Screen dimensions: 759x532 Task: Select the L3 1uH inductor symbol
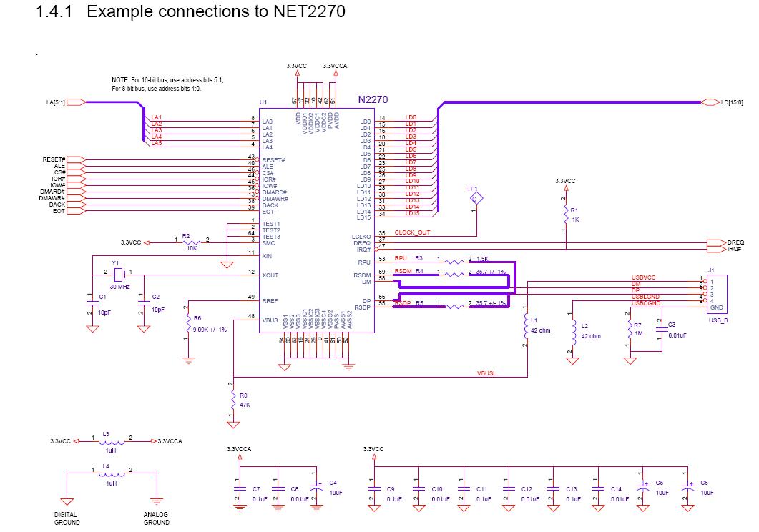point(112,442)
